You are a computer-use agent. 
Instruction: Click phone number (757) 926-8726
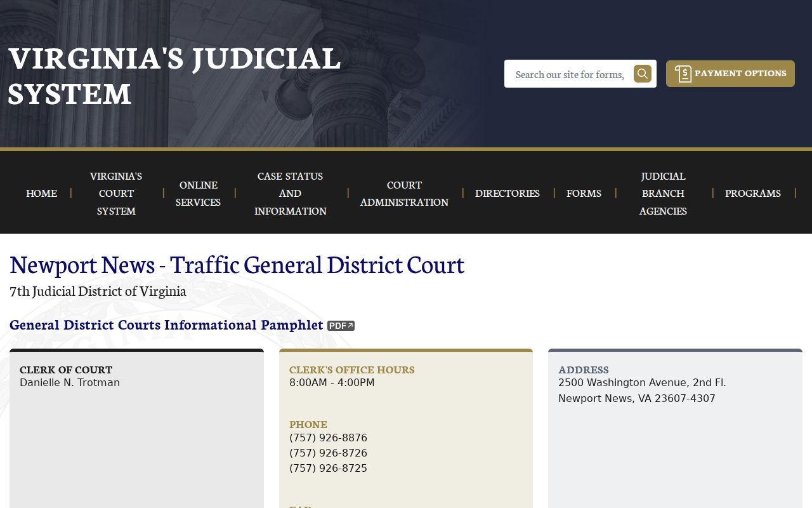coord(328,453)
